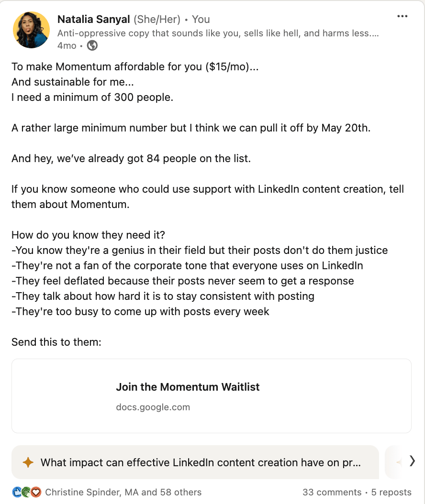View the 5 reposts
The height and width of the screenshot is (504, 425).
390,492
